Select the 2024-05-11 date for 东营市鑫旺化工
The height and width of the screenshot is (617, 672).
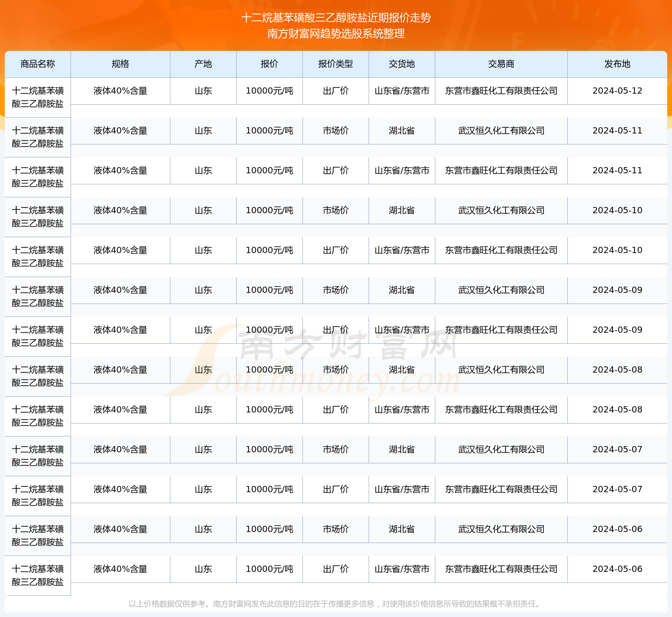(x=618, y=170)
